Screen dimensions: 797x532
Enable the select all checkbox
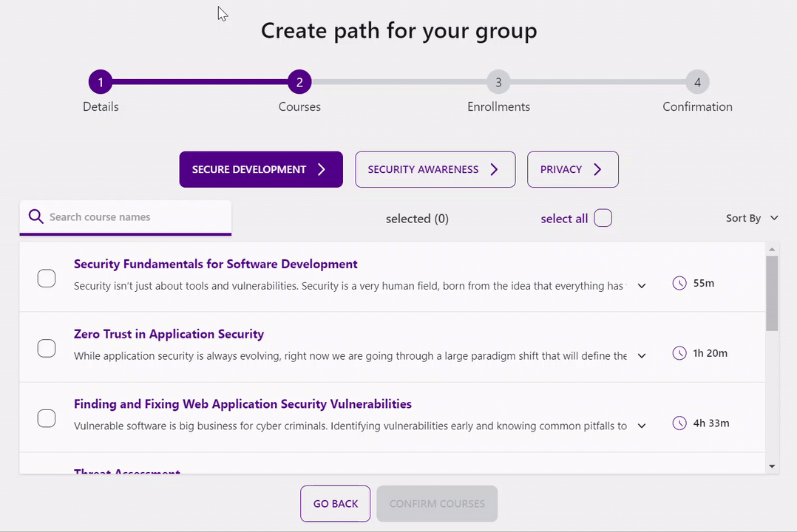pos(603,217)
